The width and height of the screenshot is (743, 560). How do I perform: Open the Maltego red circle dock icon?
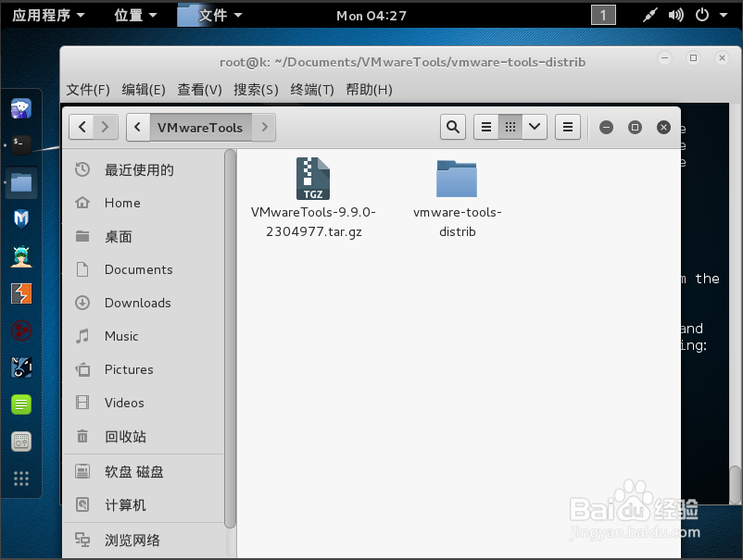coord(21,330)
